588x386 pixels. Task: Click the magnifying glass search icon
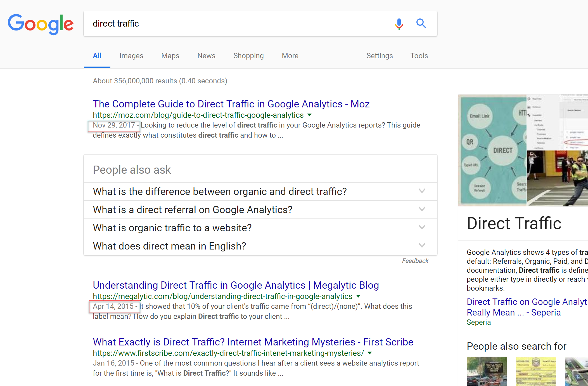click(421, 23)
